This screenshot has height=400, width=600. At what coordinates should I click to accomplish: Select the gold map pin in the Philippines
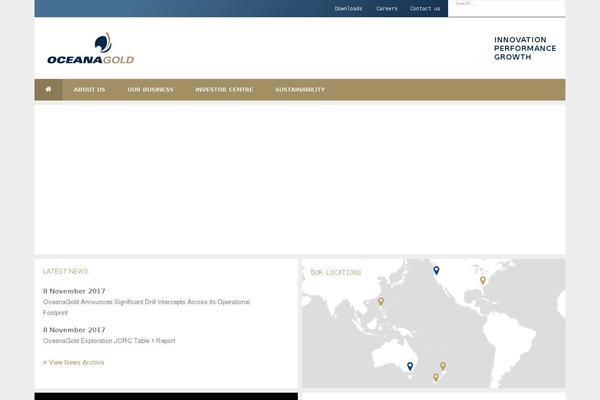[381, 302]
